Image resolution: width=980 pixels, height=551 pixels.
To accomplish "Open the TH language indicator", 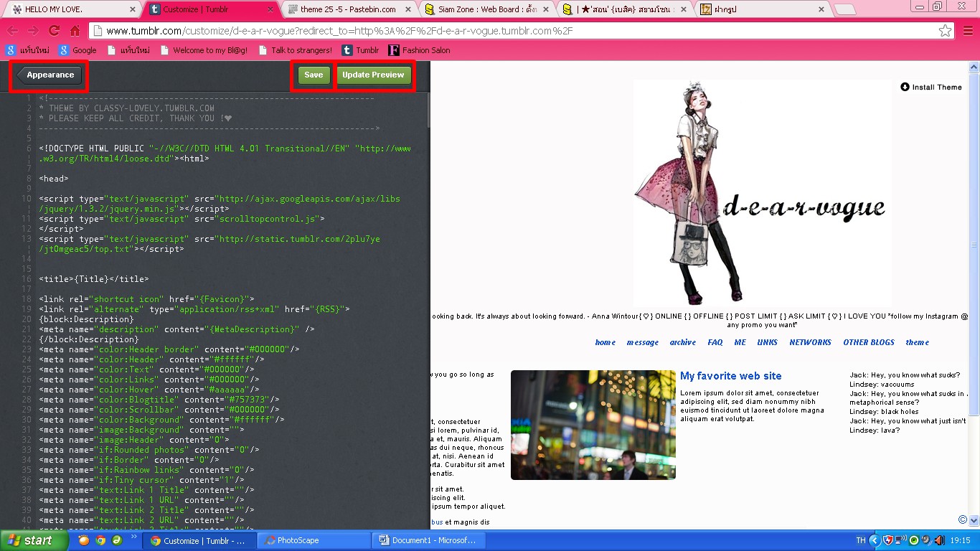I will point(861,540).
